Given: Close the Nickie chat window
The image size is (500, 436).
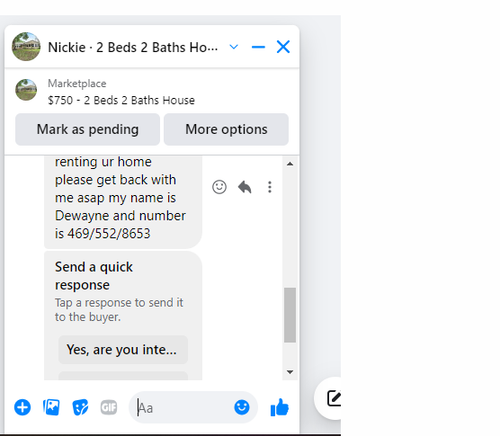Looking at the screenshot, I should click(283, 47).
